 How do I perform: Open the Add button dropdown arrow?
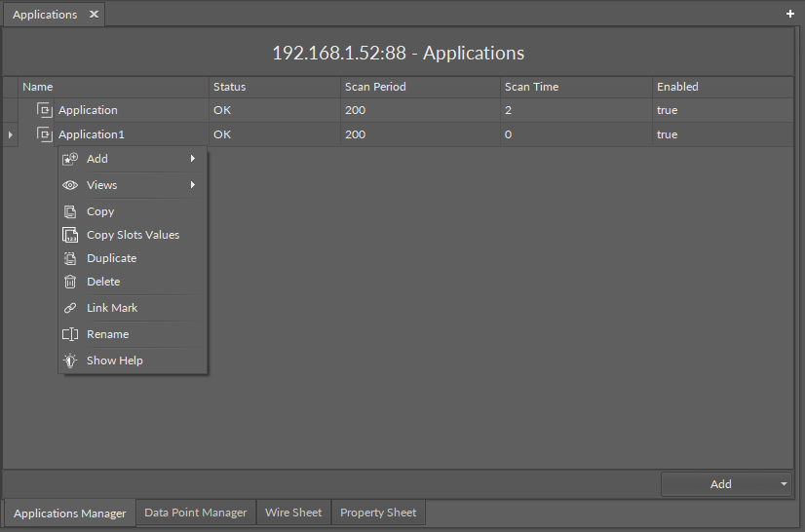tap(784, 484)
